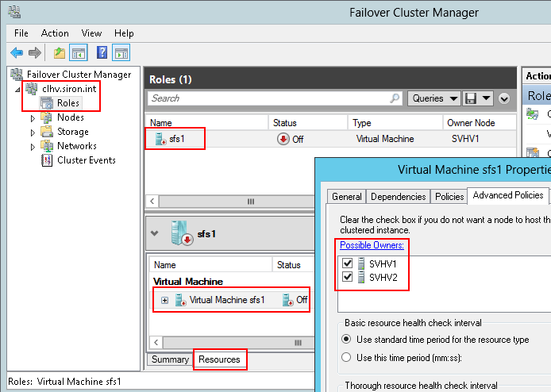Toggle the Show/Hide Action Pane icon
This screenshot has width=551, height=392.
click(x=121, y=53)
